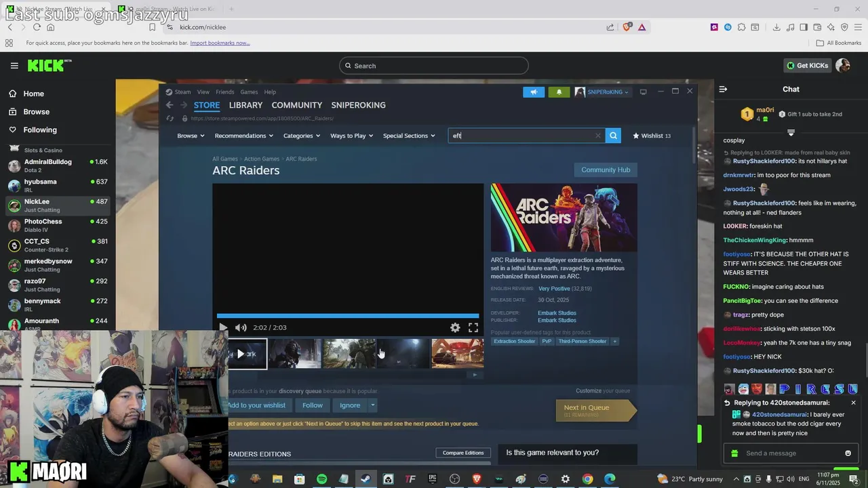Image resolution: width=868 pixels, height=488 pixels.
Task: Focus the Kick search field
Action: click(434, 66)
